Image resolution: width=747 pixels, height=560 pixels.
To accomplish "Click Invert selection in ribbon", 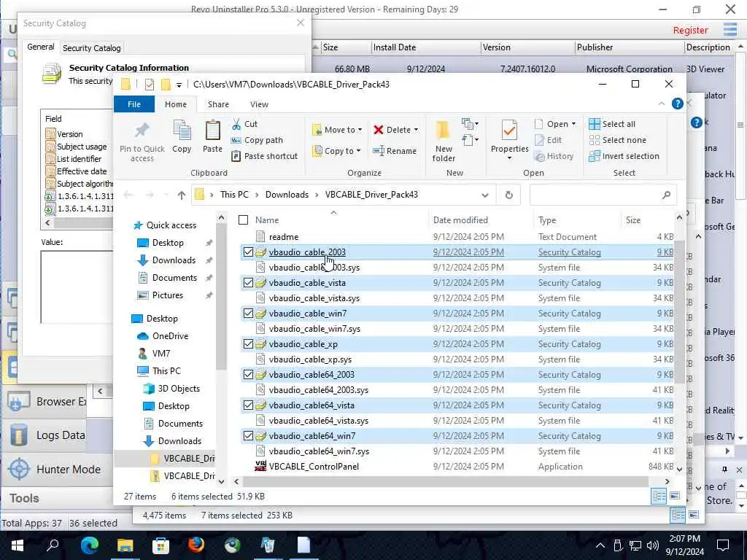I will [x=624, y=156].
